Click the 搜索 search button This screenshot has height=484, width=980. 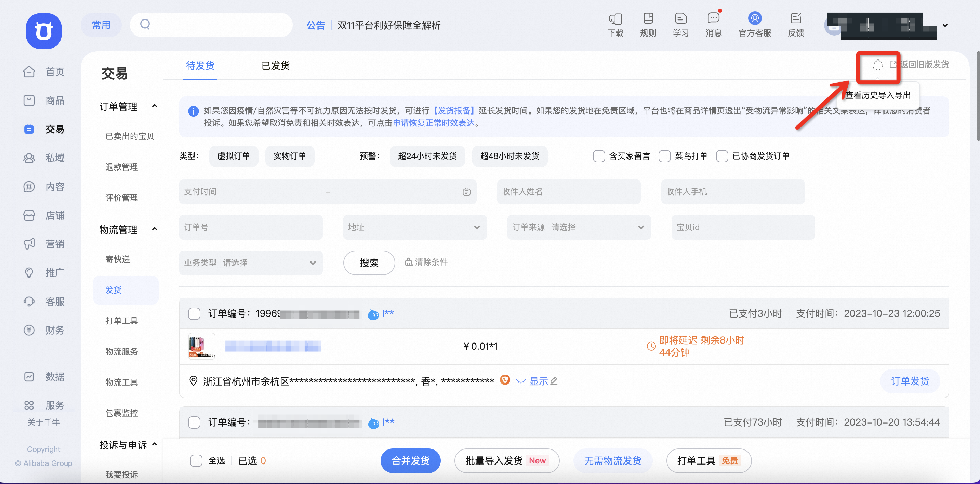(369, 263)
